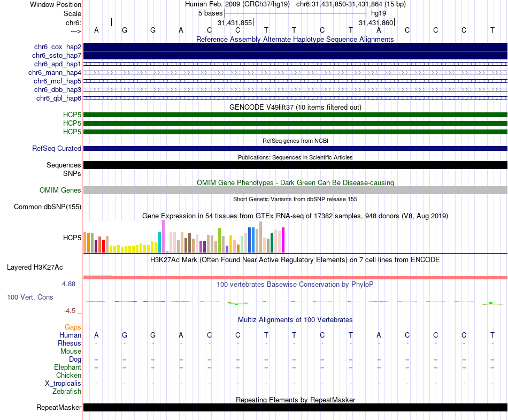Select the chr6:31,431,850-31,431,864 position text
The width and height of the screenshot is (508, 420).
[x=340, y=4]
